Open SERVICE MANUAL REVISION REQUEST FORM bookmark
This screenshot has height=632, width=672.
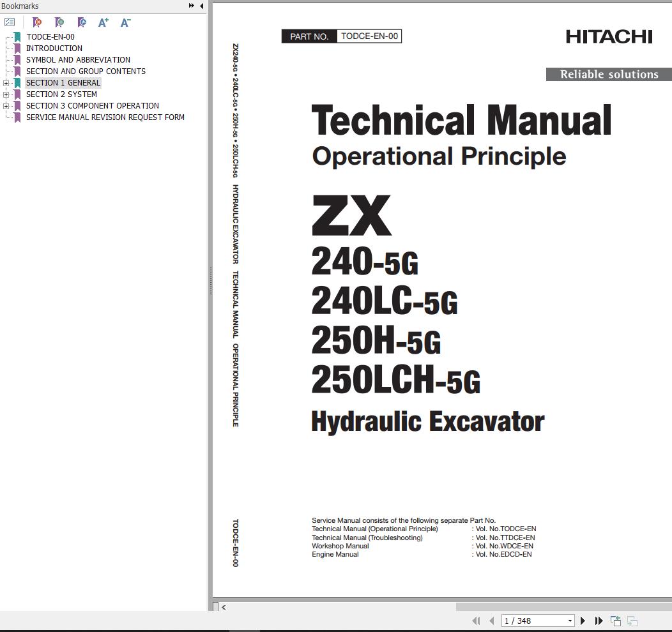[x=105, y=117]
